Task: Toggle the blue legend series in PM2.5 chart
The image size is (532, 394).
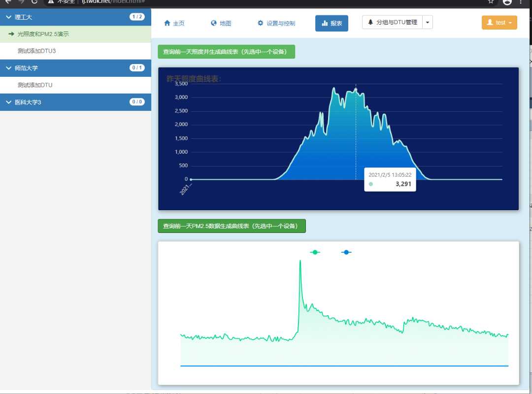Action: [x=346, y=252]
